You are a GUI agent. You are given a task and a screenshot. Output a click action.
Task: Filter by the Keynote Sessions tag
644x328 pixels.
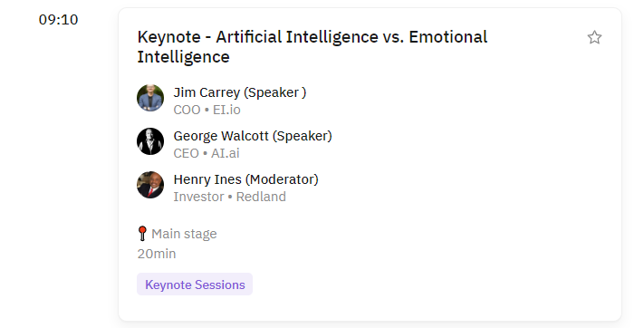[195, 285]
